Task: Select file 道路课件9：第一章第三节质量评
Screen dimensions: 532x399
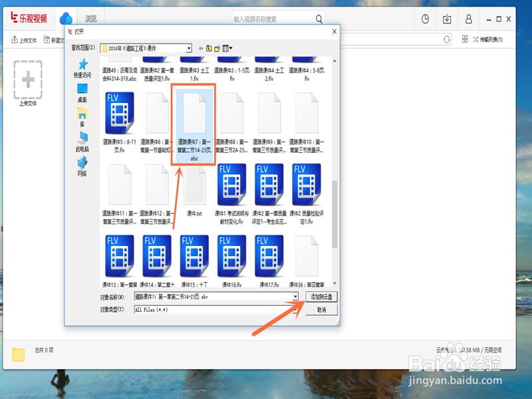Action: (269, 122)
